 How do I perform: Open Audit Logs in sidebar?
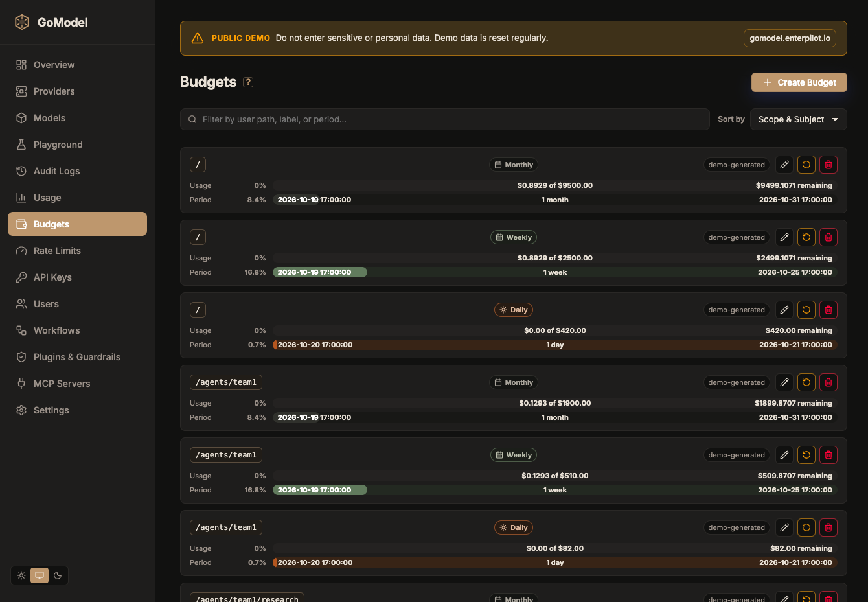click(x=77, y=171)
